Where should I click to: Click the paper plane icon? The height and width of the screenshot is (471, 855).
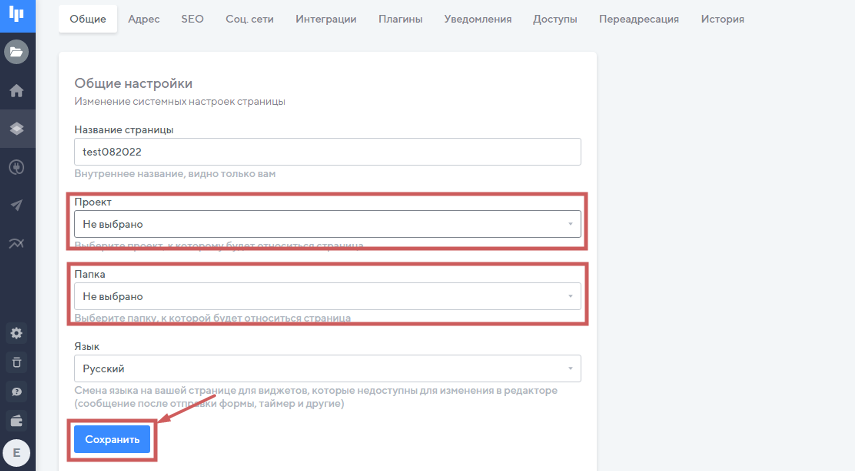(x=16, y=205)
